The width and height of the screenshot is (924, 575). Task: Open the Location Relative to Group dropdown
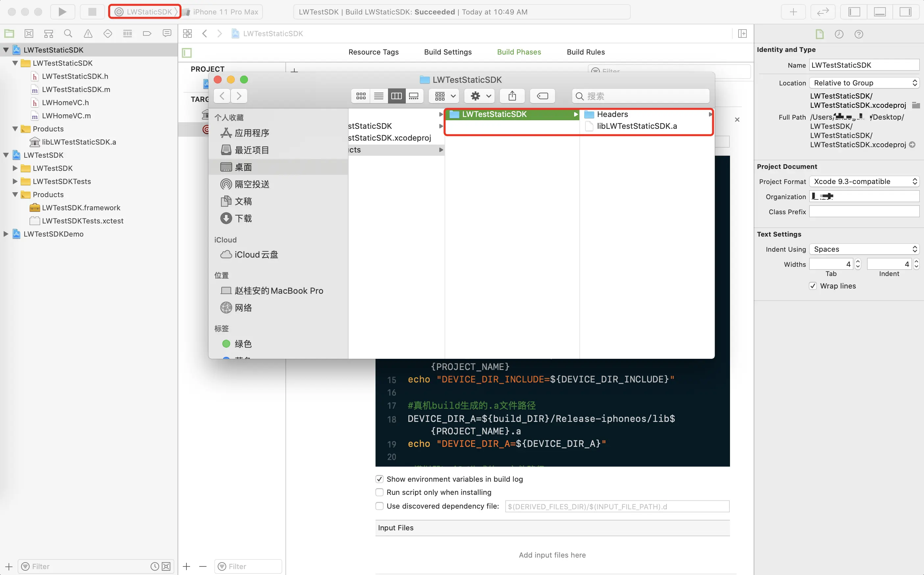(x=864, y=82)
